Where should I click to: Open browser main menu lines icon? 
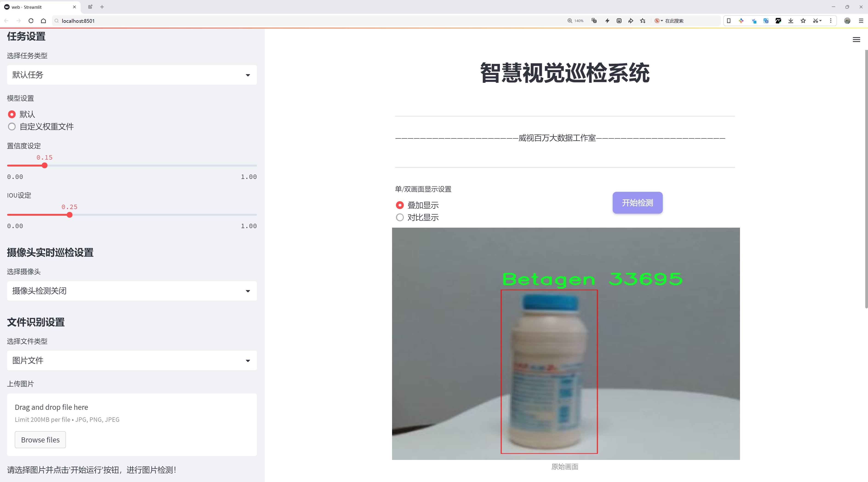[x=861, y=21]
